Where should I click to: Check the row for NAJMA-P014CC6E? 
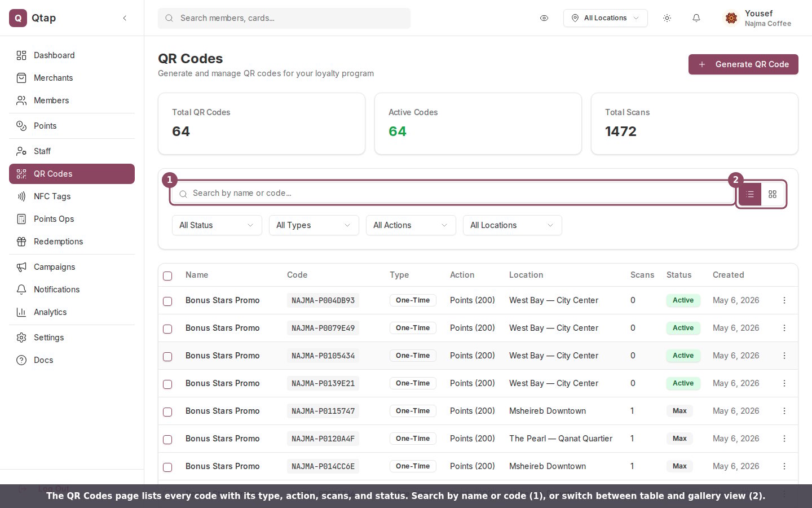coord(167,467)
